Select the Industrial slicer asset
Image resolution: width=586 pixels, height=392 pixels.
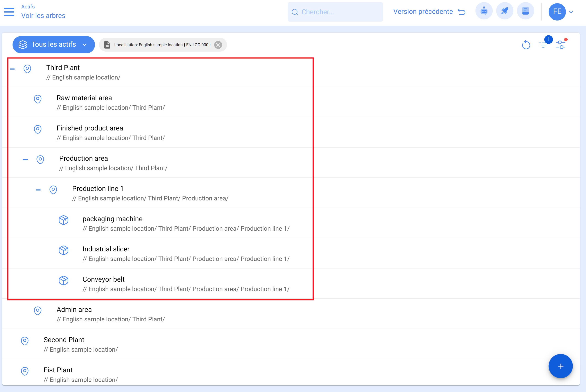point(106,249)
